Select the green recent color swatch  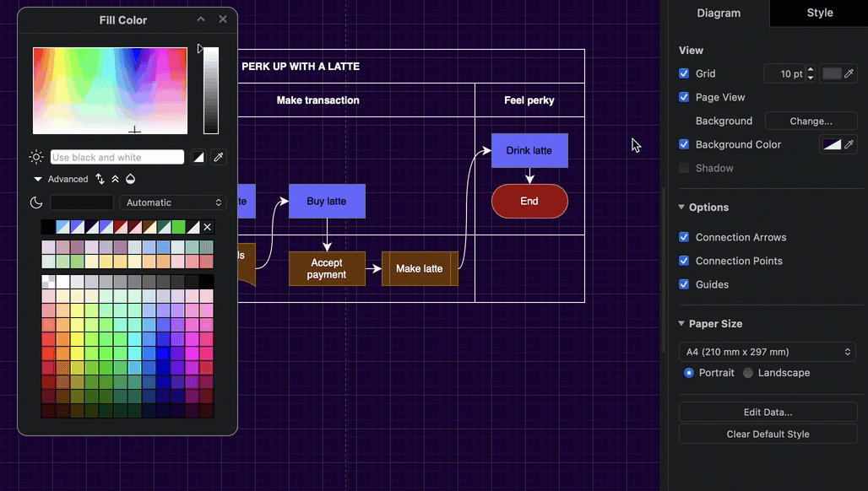(x=178, y=227)
